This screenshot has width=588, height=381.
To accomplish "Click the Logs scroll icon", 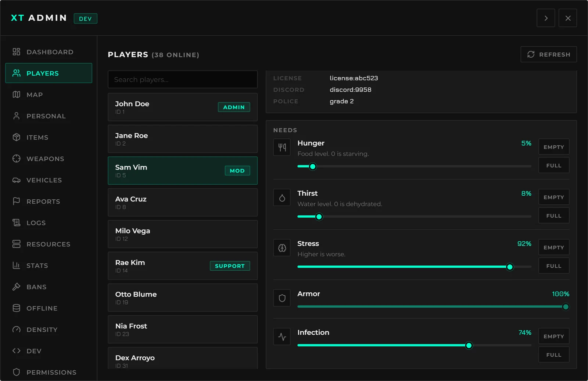I will pyautogui.click(x=16, y=222).
